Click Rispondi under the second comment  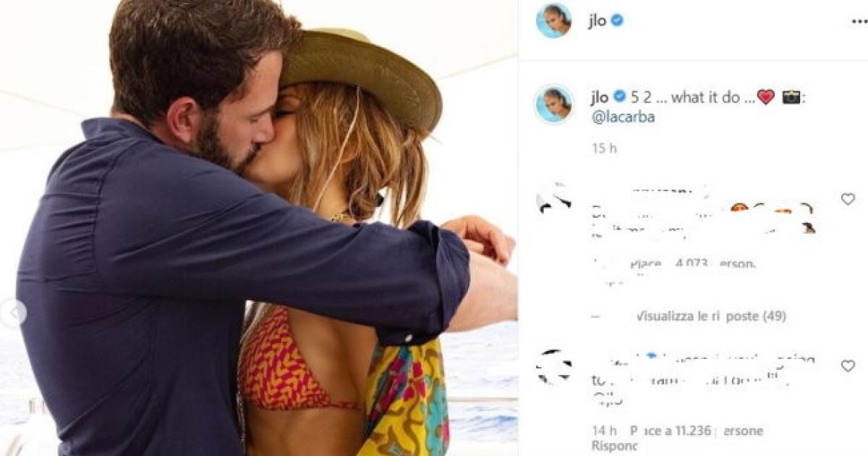tap(615, 446)
